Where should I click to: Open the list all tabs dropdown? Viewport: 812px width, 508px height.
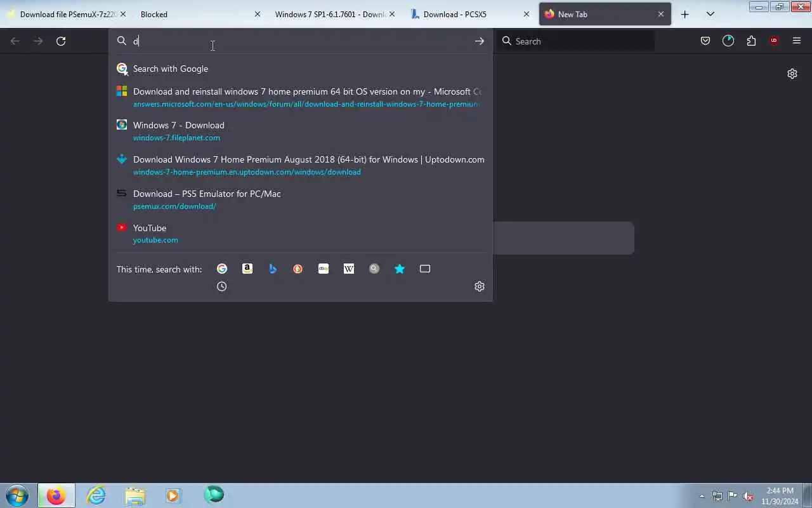click(710, 14)
